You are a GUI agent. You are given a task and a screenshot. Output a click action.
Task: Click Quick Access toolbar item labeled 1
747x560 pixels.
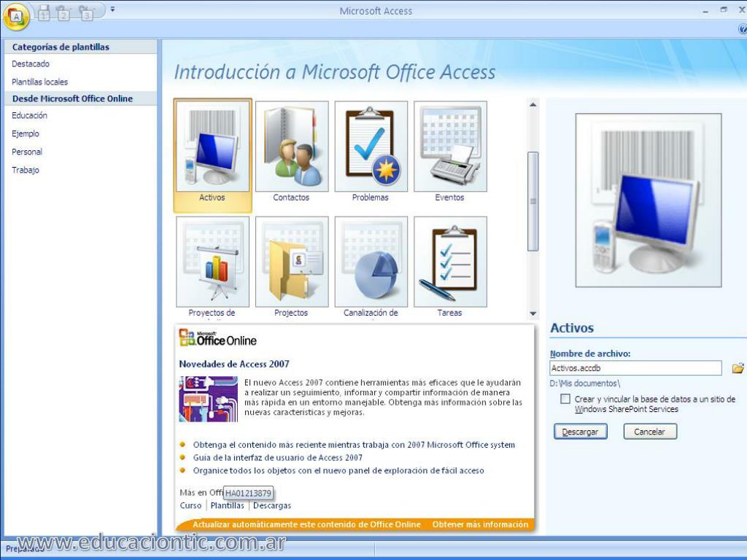(44, 13)
